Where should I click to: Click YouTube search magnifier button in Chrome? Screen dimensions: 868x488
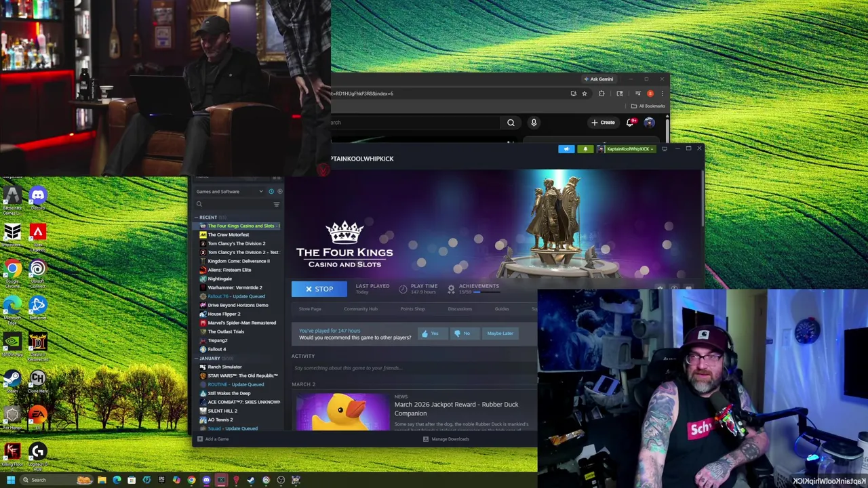tap(511, 123)
